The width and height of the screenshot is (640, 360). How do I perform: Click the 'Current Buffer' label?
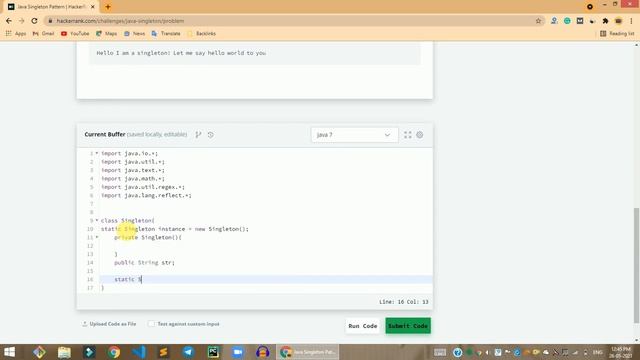click(x=104, y=134)
